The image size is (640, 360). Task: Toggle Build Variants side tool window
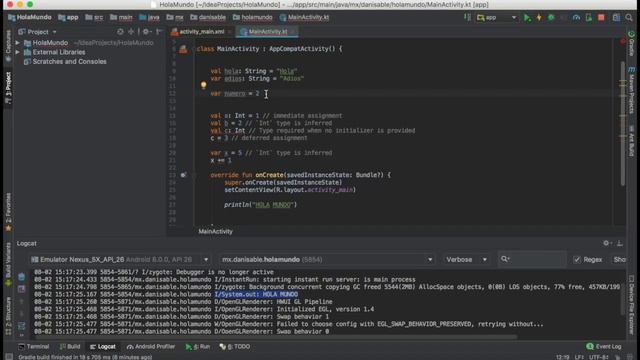8,264
